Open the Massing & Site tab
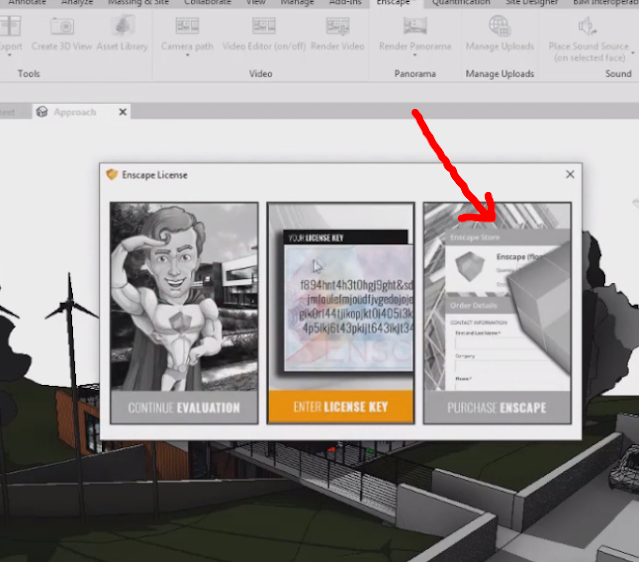The image size is (639, 562). click(138, 2)
